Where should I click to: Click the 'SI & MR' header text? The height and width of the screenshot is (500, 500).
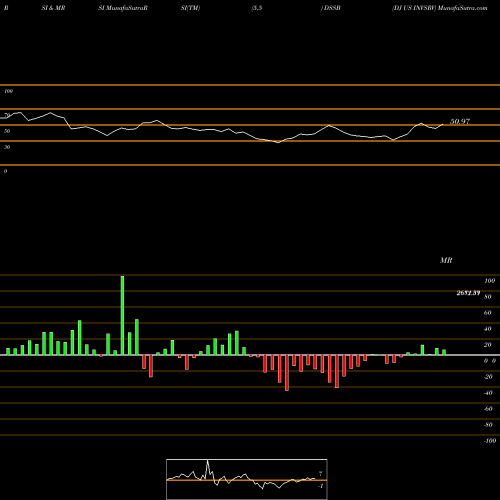(53, 8)
